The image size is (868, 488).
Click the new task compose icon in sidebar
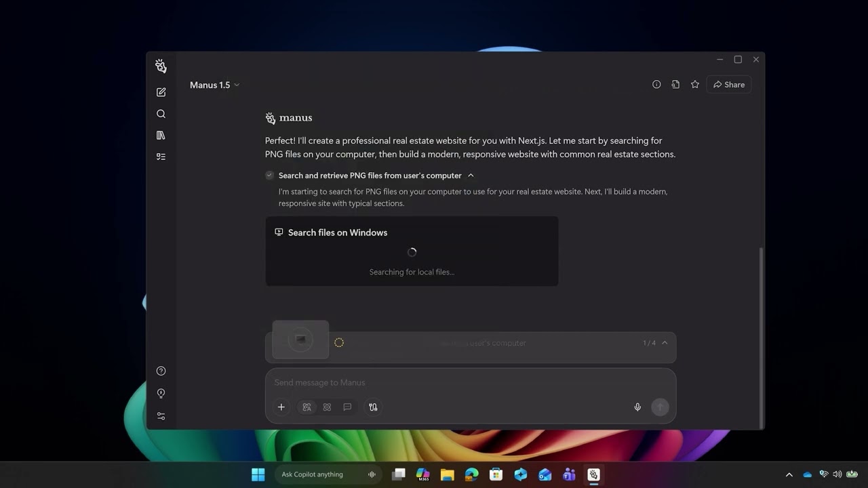[x=161, y=92]
